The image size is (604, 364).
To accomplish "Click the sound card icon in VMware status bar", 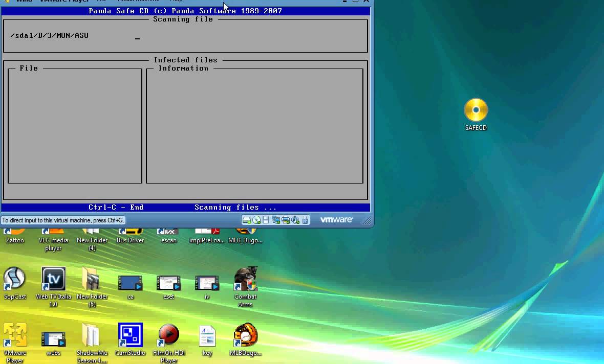I will click(295, 220).
